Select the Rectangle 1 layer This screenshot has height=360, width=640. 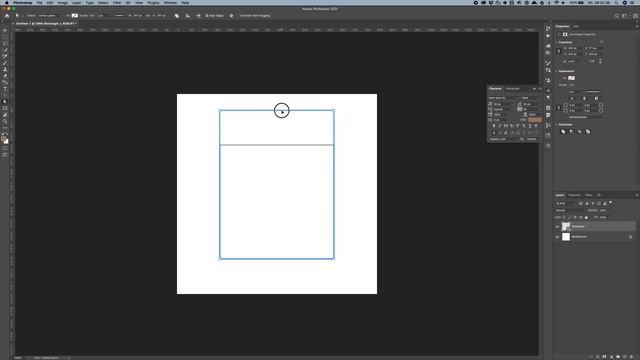pos(596,227)
